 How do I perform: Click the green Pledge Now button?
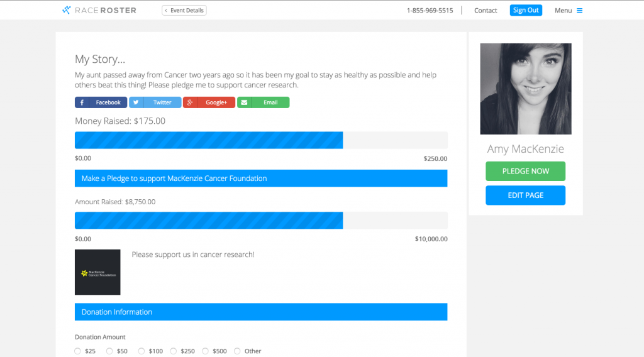pos(525,171)
